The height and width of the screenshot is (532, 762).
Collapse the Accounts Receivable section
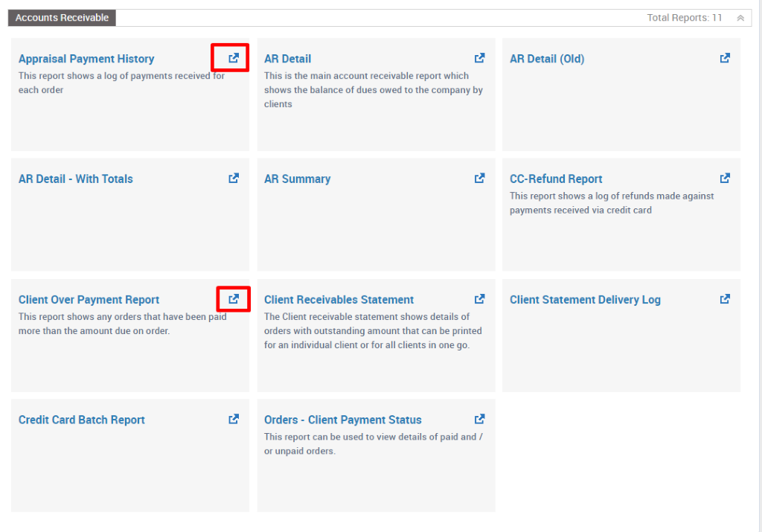pos(740,18)
